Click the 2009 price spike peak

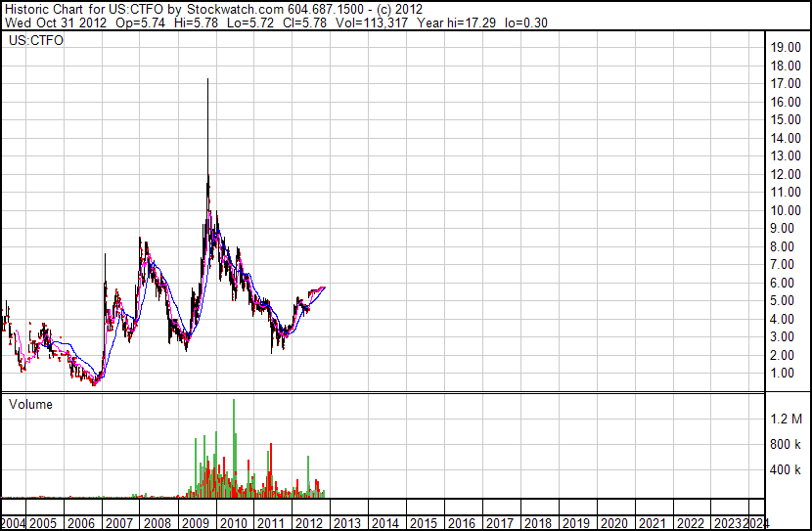click(x=207, y=80)
